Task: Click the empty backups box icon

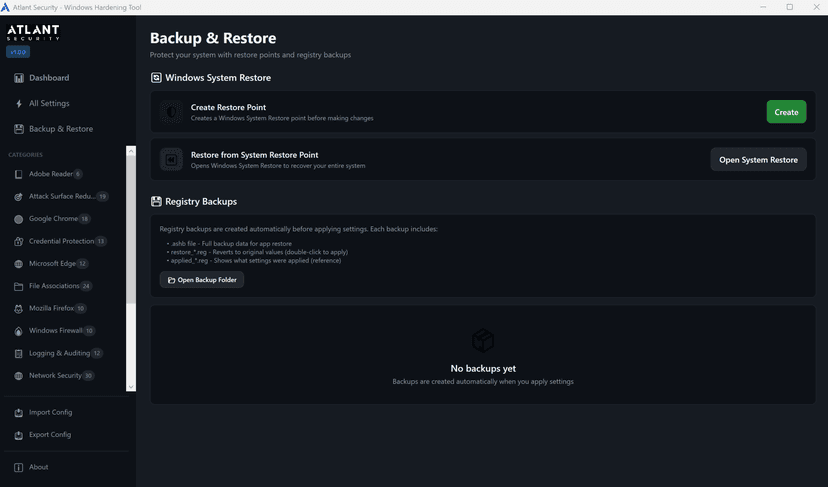Action: [483, 341]
